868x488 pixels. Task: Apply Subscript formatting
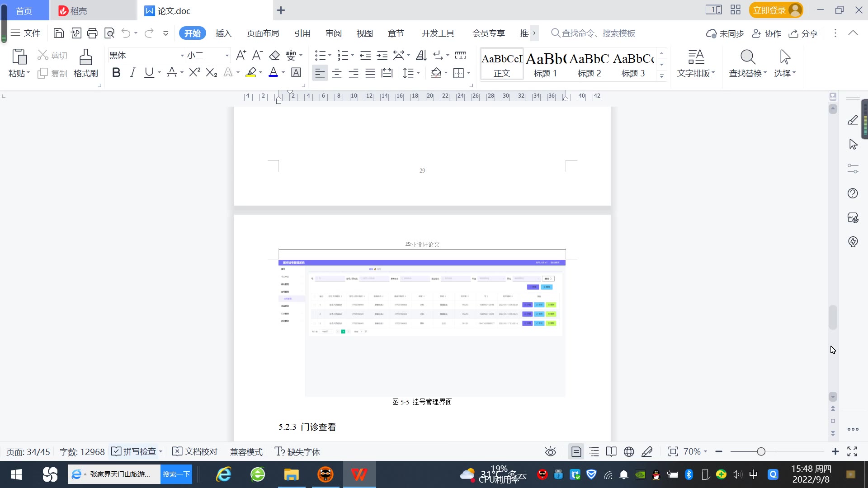pyautogui.click(x=212, y=72)
